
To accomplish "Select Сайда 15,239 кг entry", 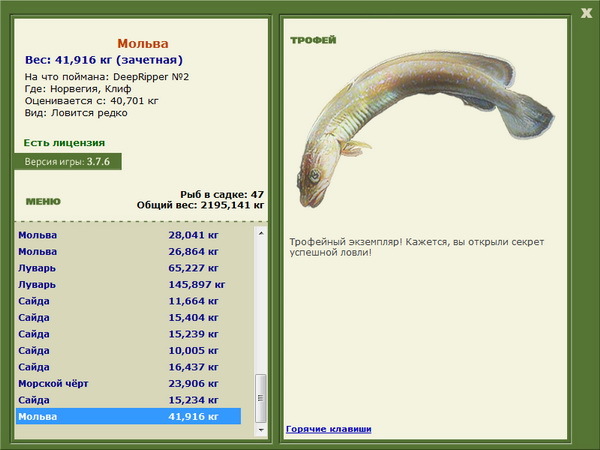I will click(x=129, y=334).
